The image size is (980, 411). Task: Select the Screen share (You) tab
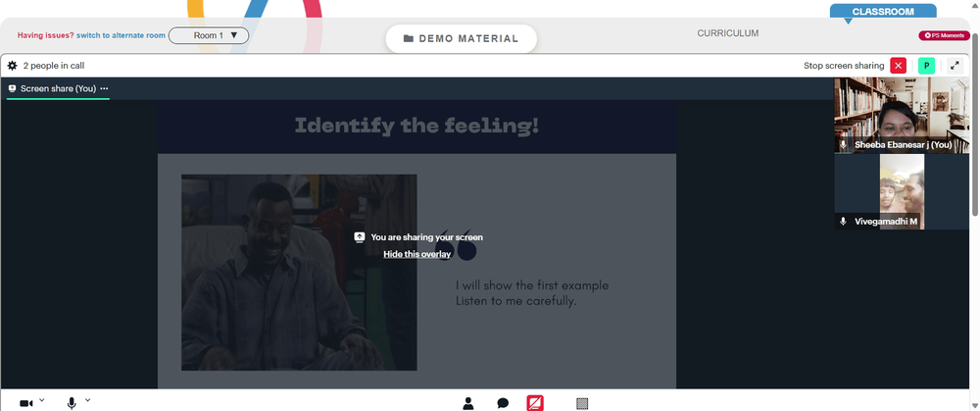point(58,89)
